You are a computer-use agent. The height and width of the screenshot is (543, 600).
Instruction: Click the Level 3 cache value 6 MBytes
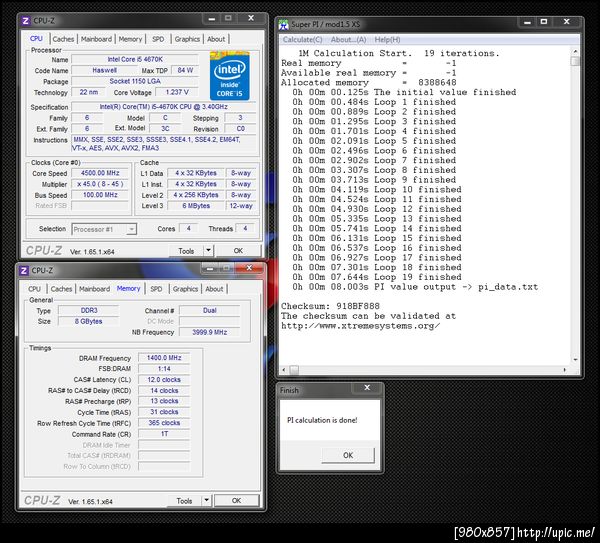coord(196,206)
